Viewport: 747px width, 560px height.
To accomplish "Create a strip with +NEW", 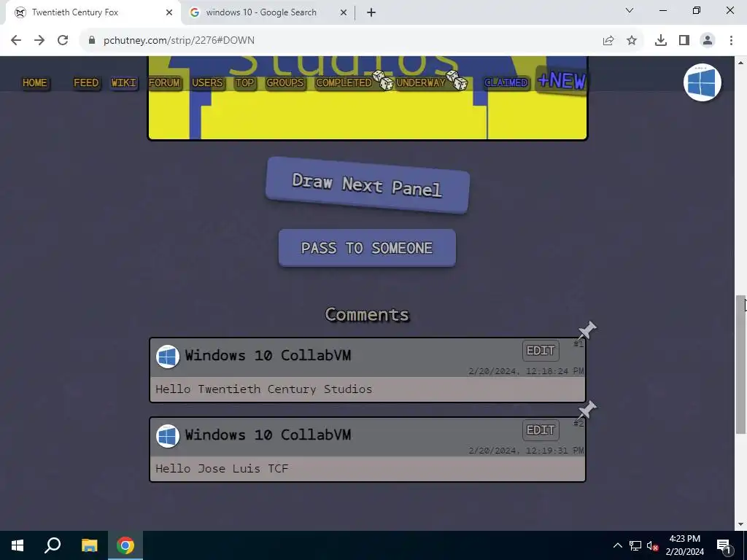I will [x=562, y=80].
